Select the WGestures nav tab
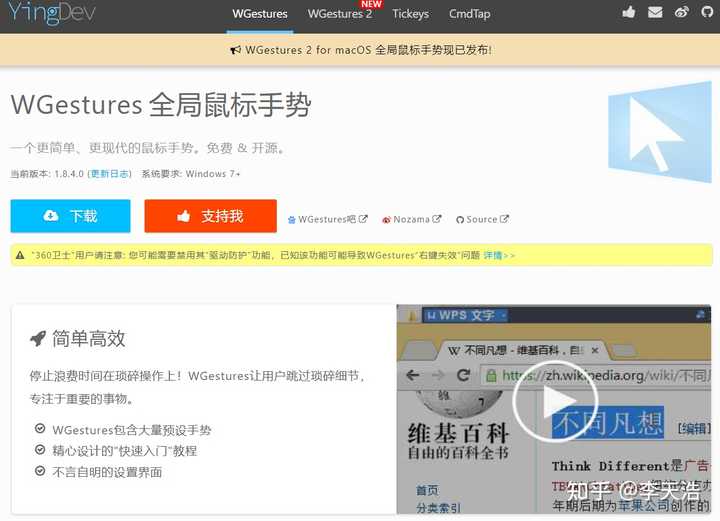 click(x=260, y=14)
